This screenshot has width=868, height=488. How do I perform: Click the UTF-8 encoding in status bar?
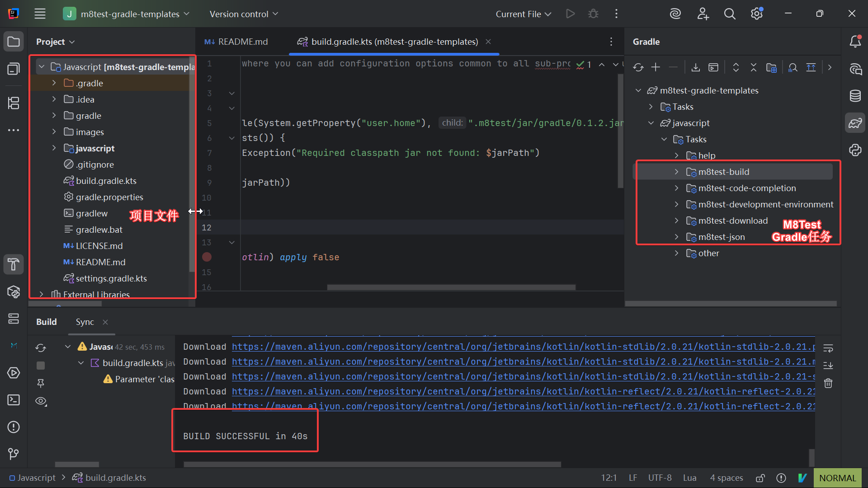(x=660, y=478)
